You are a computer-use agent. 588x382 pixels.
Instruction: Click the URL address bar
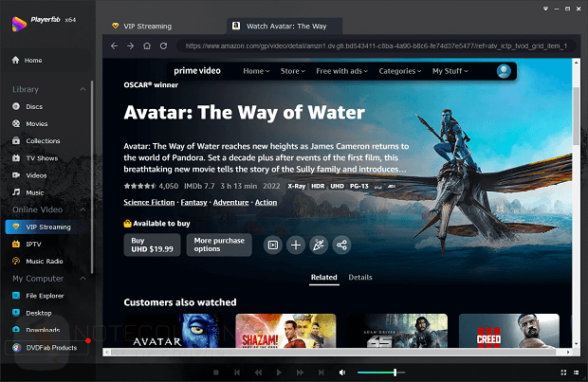[377, 45]
